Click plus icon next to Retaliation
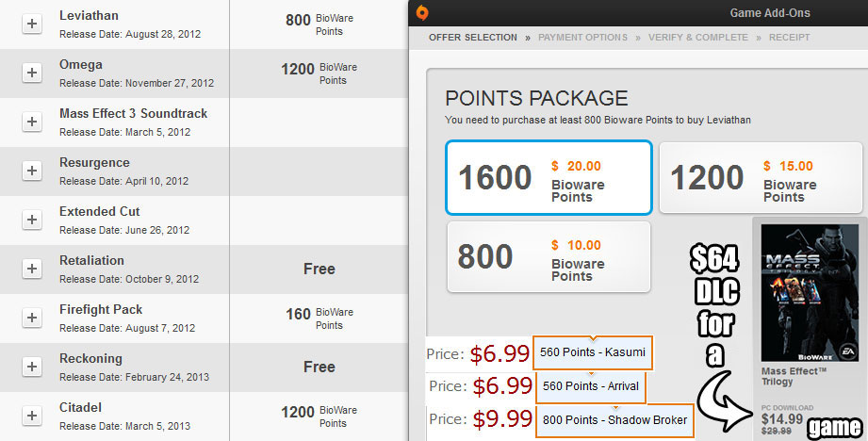This screenshot has width=868, height=441. pyautogui.click(x=31, y=269)
